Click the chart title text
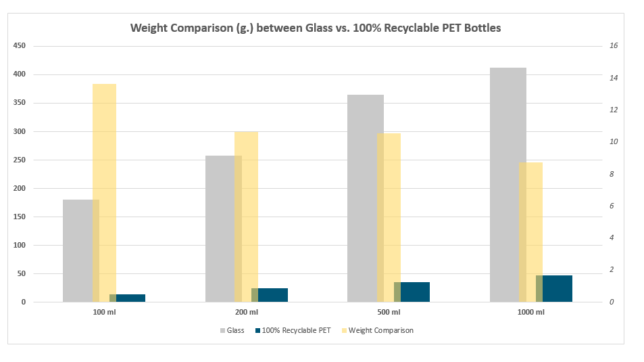Screen dimensions: 644x362 click(x=316, y=28)
